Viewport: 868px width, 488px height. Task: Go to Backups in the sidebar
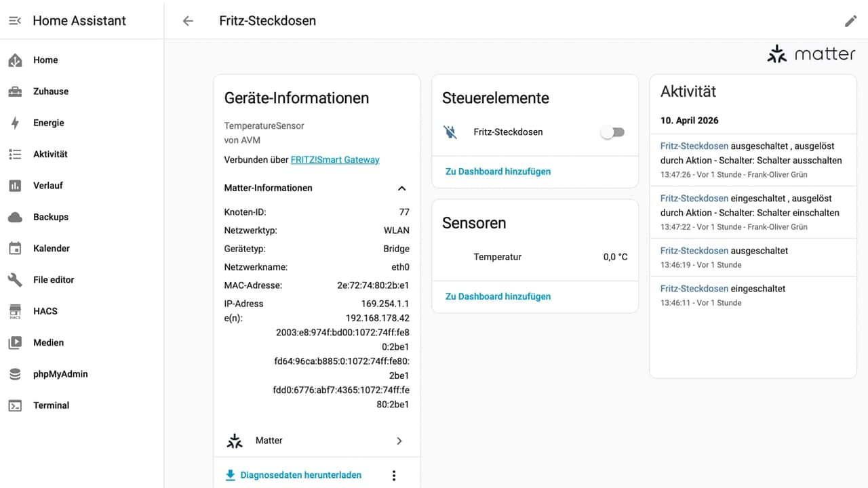(50, 217)
